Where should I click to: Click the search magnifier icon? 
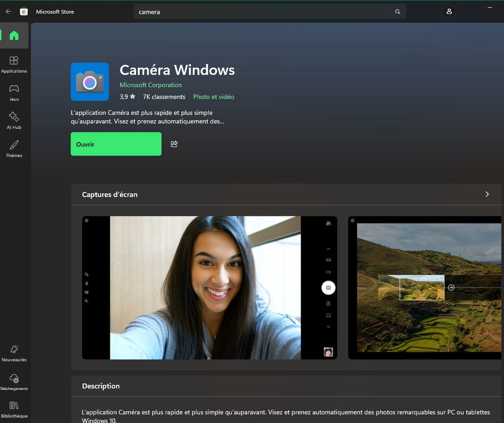[x=398, y=12]
